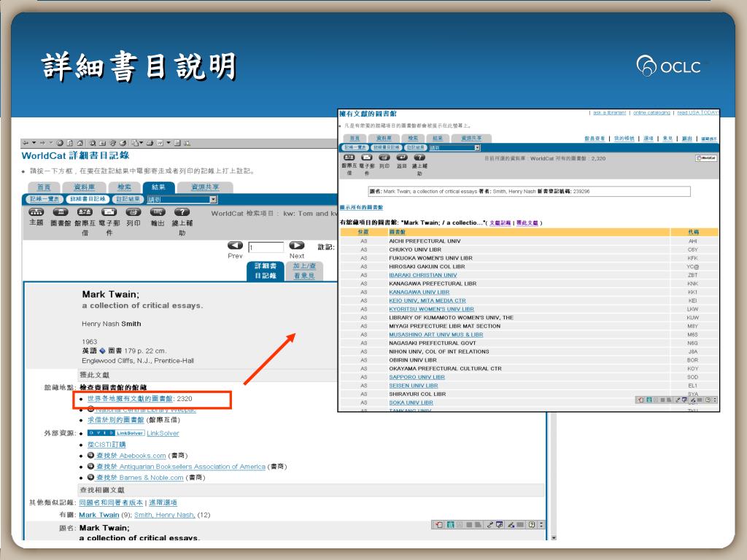This screenshot has height=560, width=747.
Task: Open KEIO UNIV, MITA MEDIA CTR link
Action: coord(427,301)
